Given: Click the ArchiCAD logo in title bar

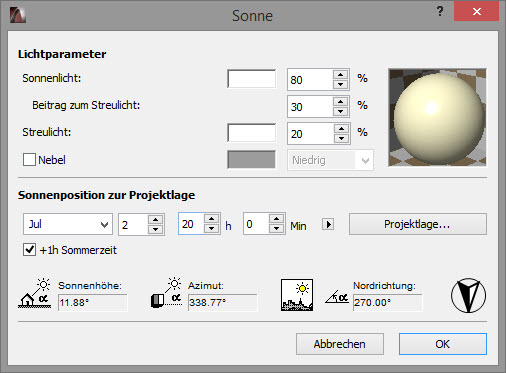Looking at the screenshot, I should point(18,15).
